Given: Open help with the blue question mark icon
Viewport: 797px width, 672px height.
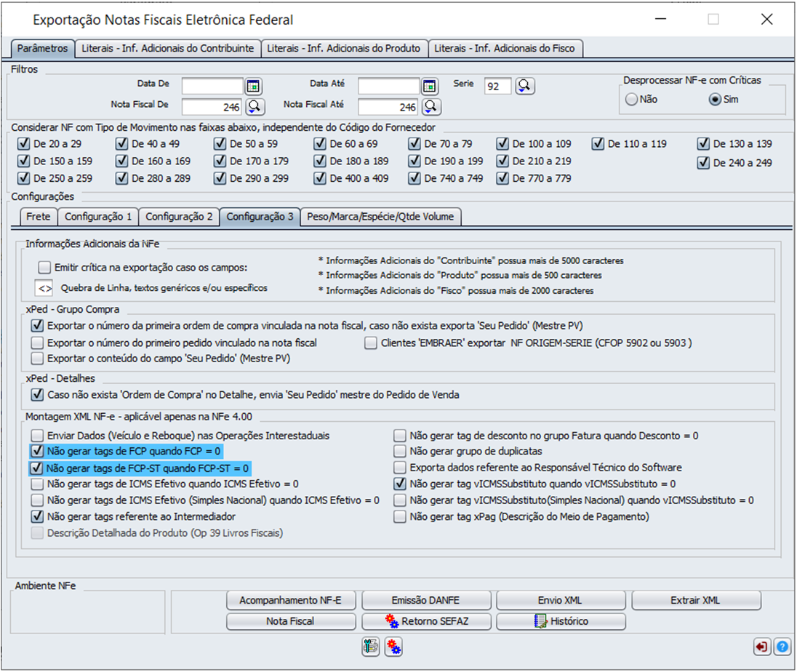Looking at the screenshot, I should pyautogui.click(x=782, y=647).
